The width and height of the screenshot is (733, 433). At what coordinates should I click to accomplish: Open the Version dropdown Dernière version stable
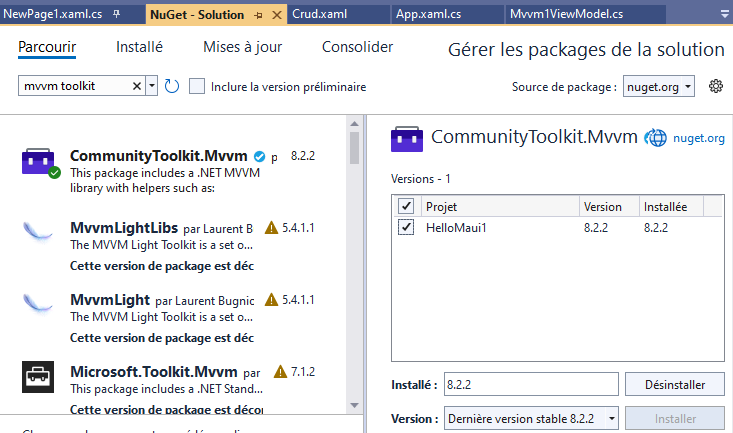(531, 419)
